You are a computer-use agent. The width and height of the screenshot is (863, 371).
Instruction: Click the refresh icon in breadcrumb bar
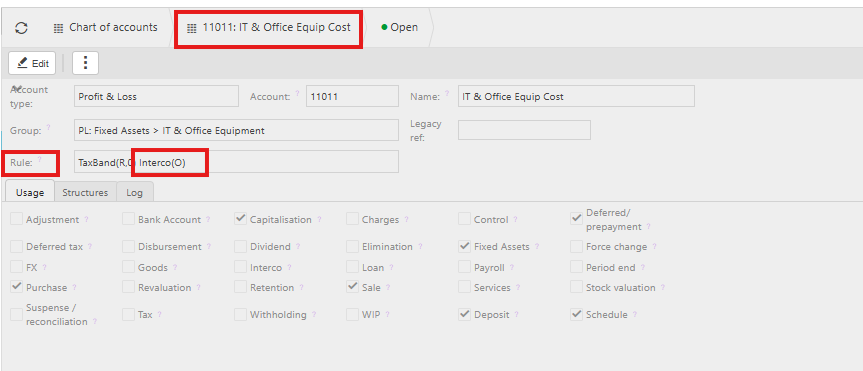21,28
